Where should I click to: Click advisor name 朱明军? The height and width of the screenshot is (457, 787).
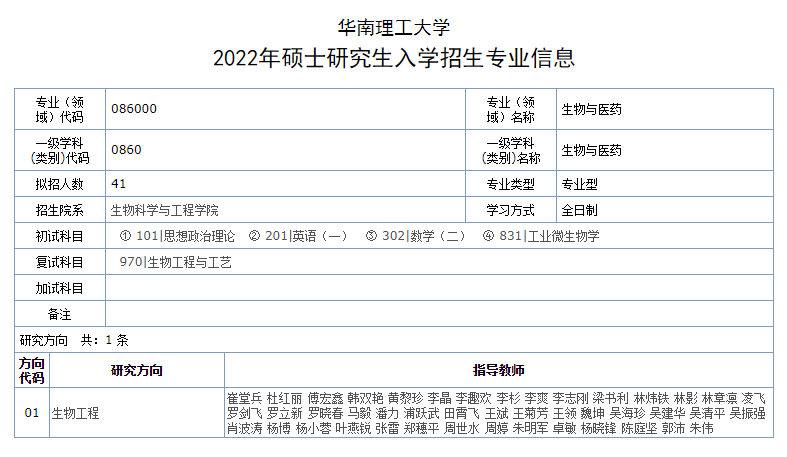click(531, 428)
